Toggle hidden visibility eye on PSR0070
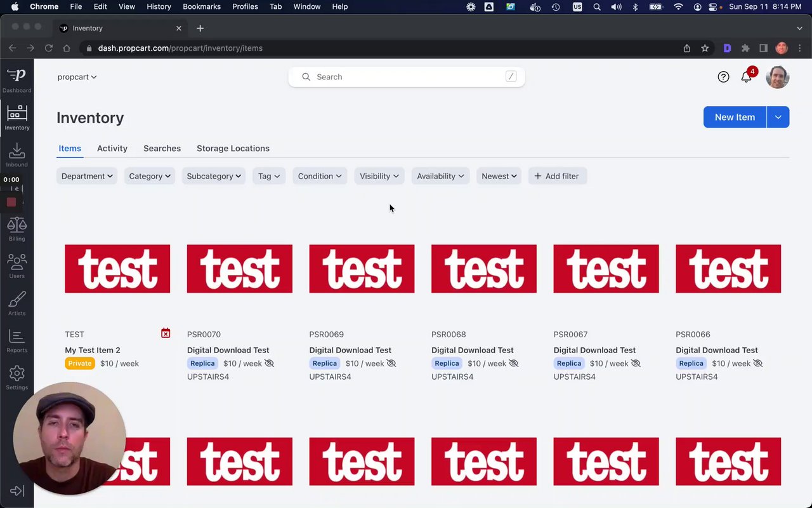This screenshot has width=812, height=508. (269, 363)
